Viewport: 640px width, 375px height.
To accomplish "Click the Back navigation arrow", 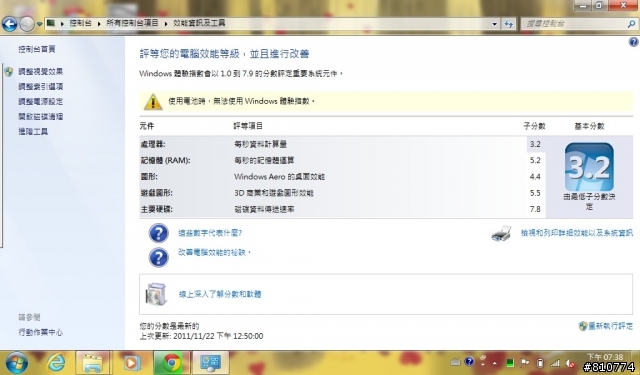I will click(10, 24).
